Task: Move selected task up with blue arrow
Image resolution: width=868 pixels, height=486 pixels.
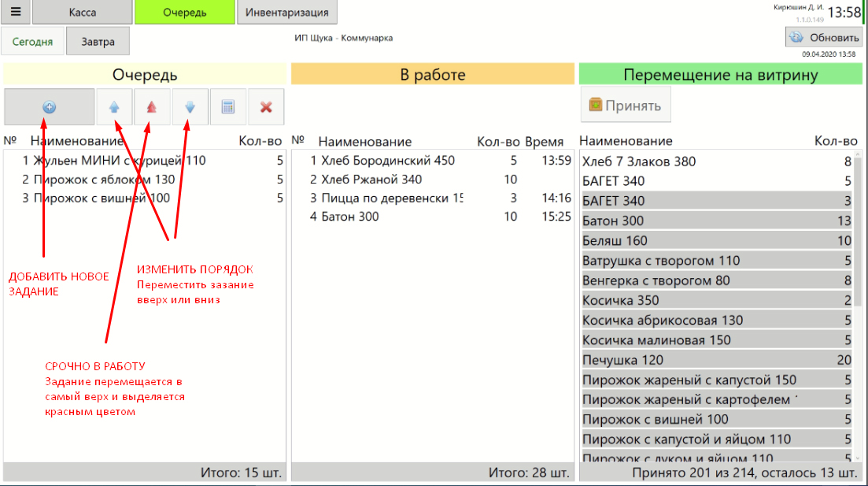Action: point(115,107)
